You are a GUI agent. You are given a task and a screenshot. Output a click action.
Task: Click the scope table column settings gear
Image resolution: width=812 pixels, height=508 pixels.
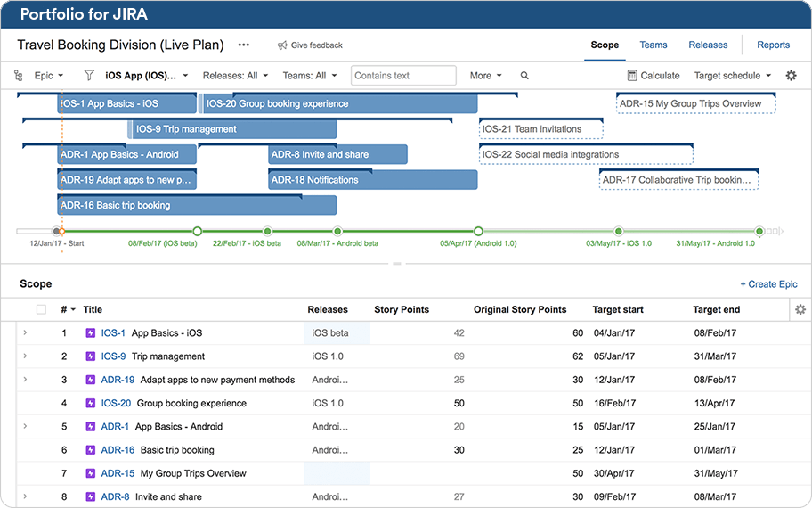click(800, 309)
